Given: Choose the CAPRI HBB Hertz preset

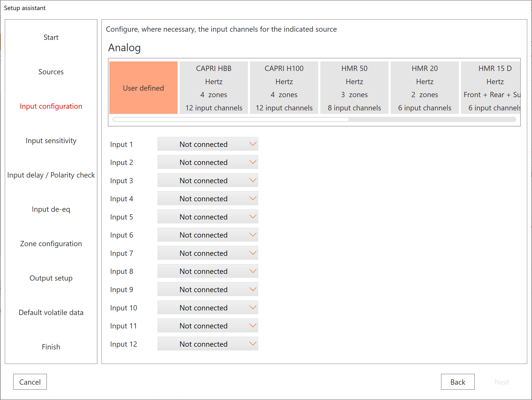Looking at the screenshot, I should pos(214,88).
